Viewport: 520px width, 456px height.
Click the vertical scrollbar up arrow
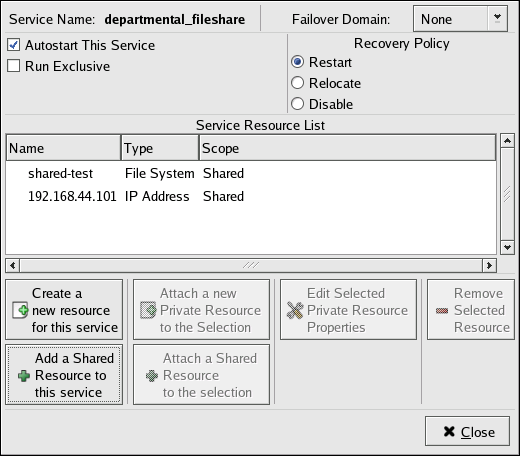[507, 141]
